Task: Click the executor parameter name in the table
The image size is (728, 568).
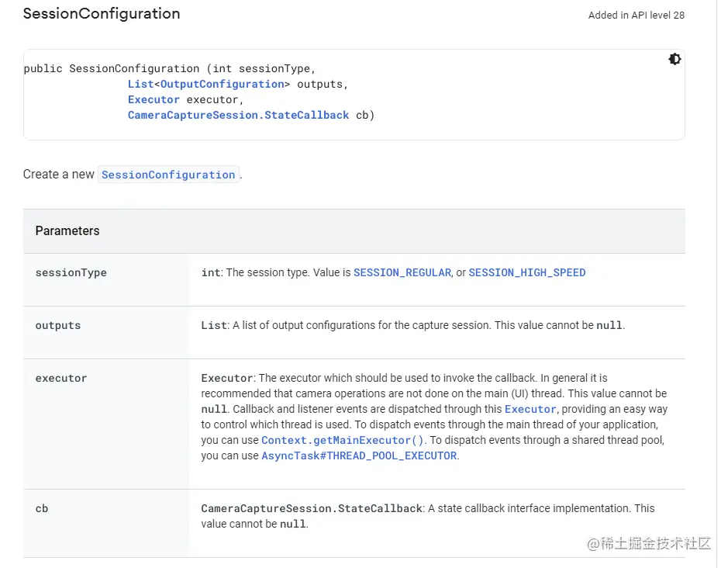Action: point(61,378)
